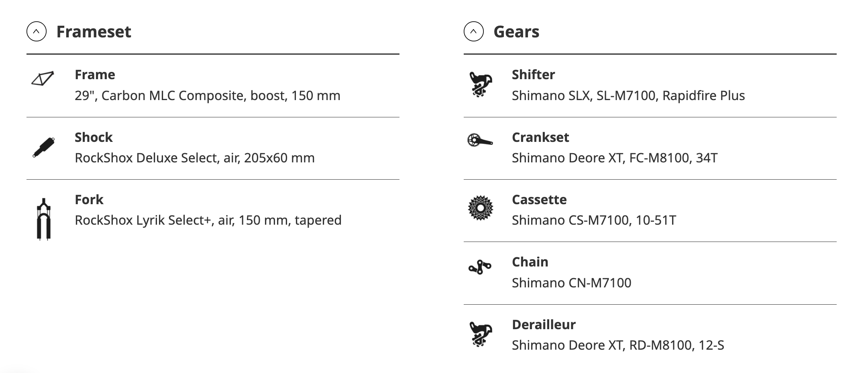The image size is (868, 373).
Task: Click the chain link icon
Action: click(x=480, y=267)
